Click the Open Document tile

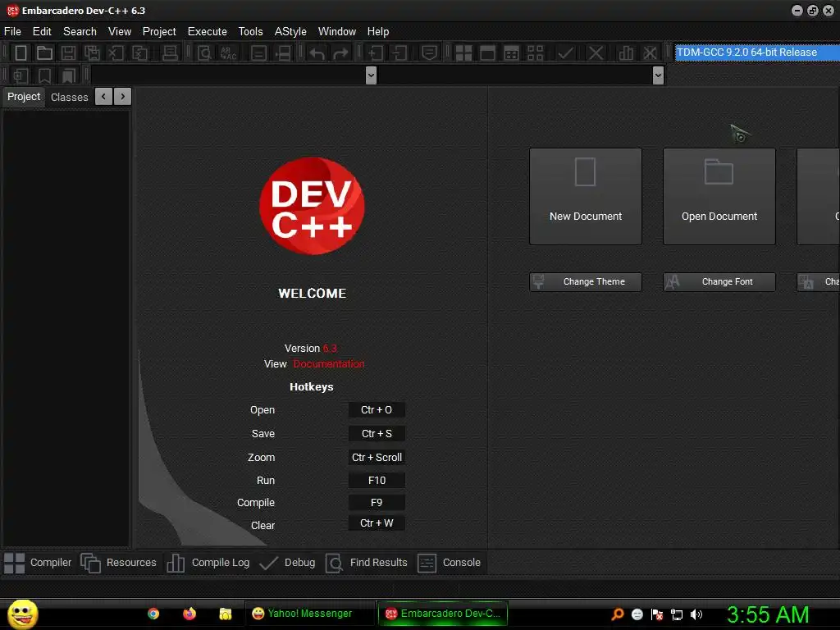(x=719, y=197)
